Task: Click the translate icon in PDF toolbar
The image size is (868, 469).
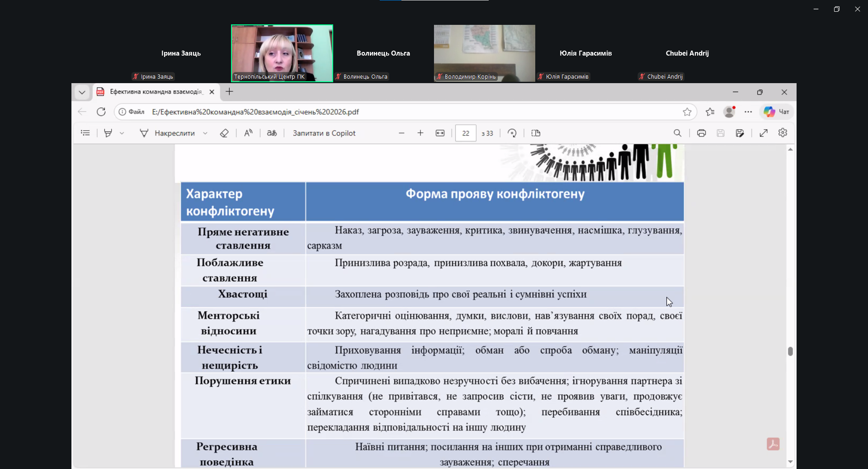Action: coord(272,133)
